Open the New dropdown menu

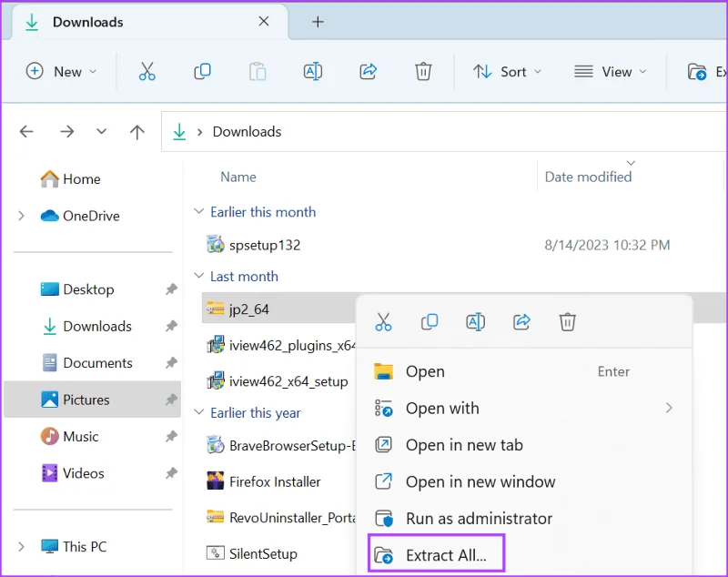pos(61,72)
